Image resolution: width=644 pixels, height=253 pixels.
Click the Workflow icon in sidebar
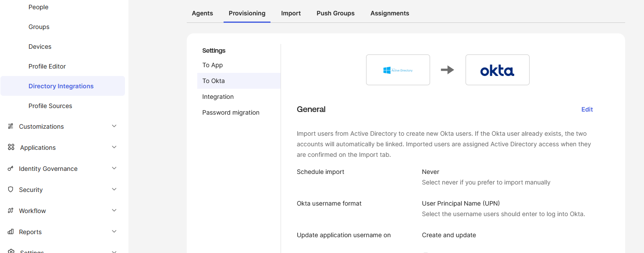(x=11, y=210)
